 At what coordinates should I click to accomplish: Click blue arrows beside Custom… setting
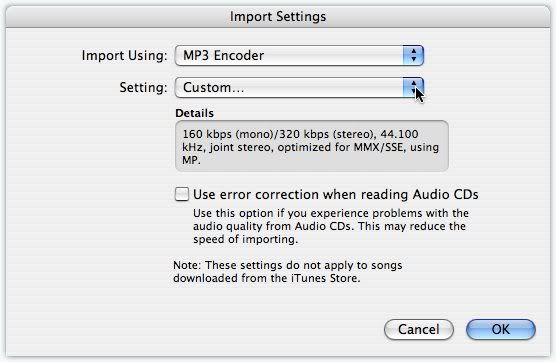pos(413,87)
